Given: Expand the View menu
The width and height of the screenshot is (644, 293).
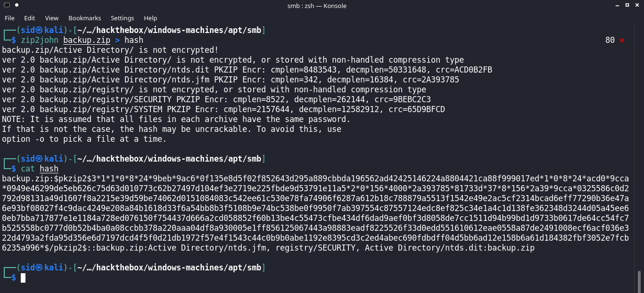Looking at the screenshot, I should click(52, 18).
